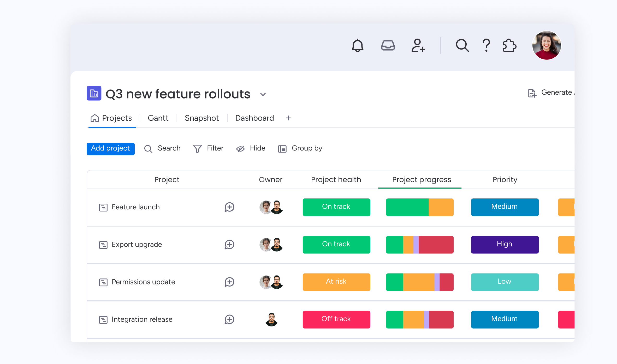Expand the board title dropdown chevron

point(263,94)
